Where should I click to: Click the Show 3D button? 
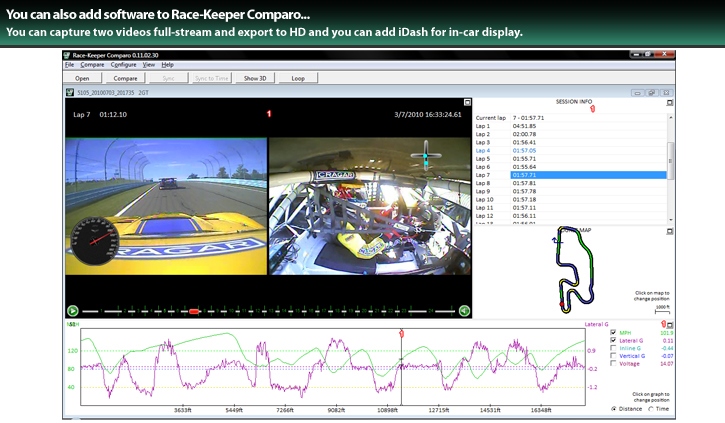(x=252, y=77)
